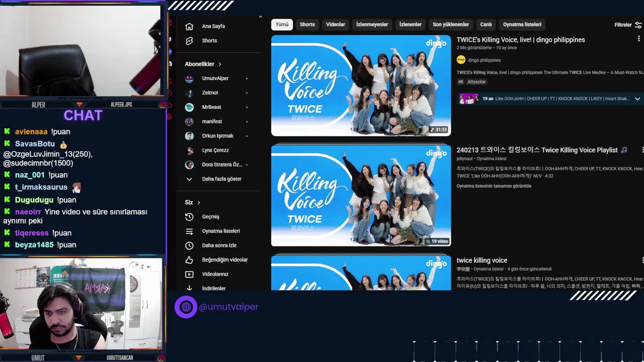Viewport: 644px width, 362px height.
Task: Click chapter thumbnail beside 19 an
Action: pyautogui.click(x=469, y=99)
